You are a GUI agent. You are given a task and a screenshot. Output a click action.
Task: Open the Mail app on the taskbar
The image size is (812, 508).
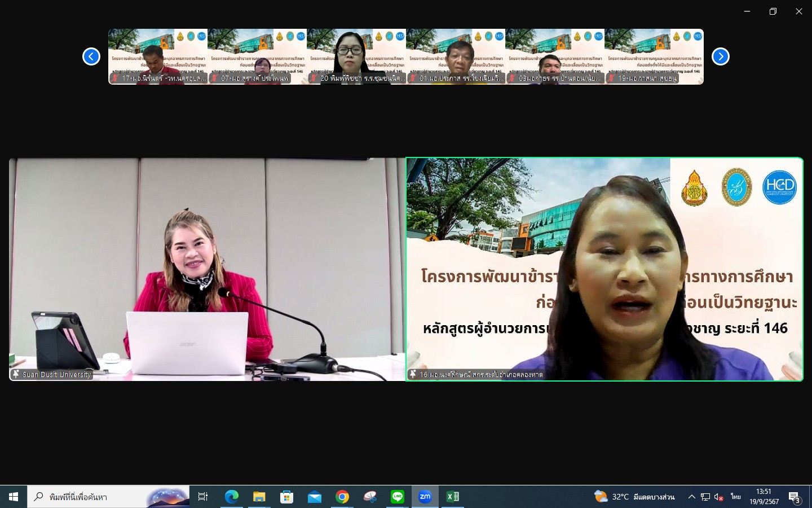point(314,497)
